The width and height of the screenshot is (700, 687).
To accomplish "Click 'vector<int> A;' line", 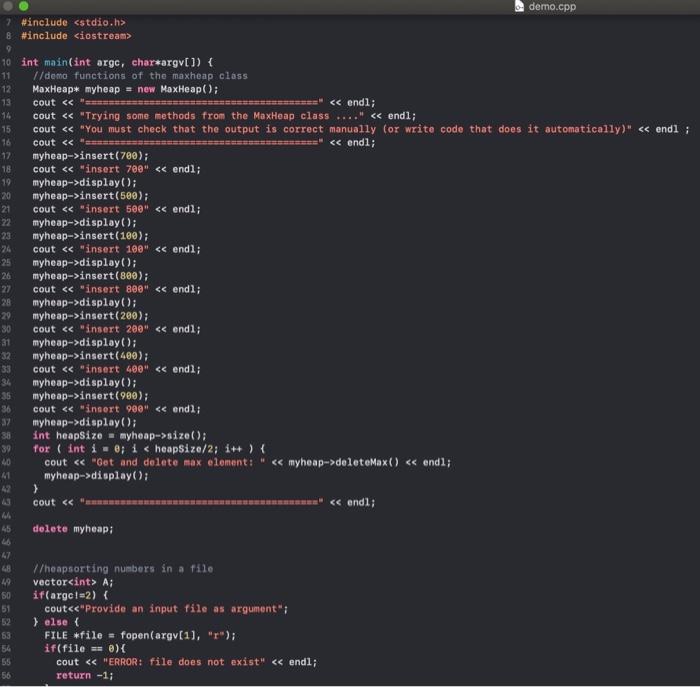I will click(73, 582).
